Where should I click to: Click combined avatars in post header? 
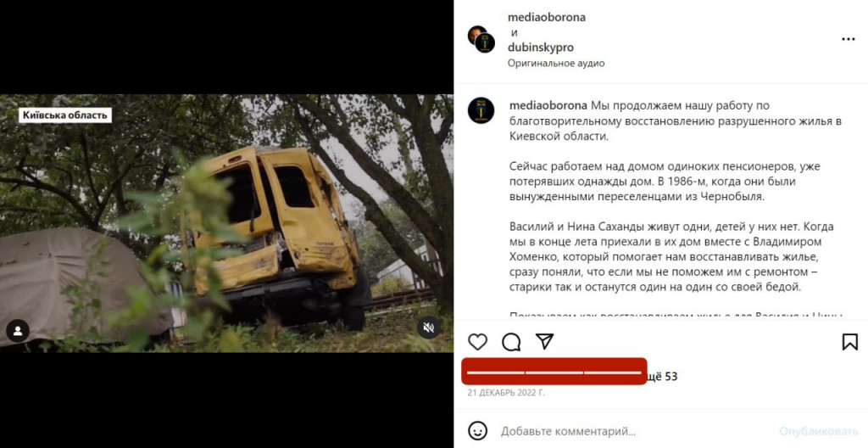click(481, 39)
